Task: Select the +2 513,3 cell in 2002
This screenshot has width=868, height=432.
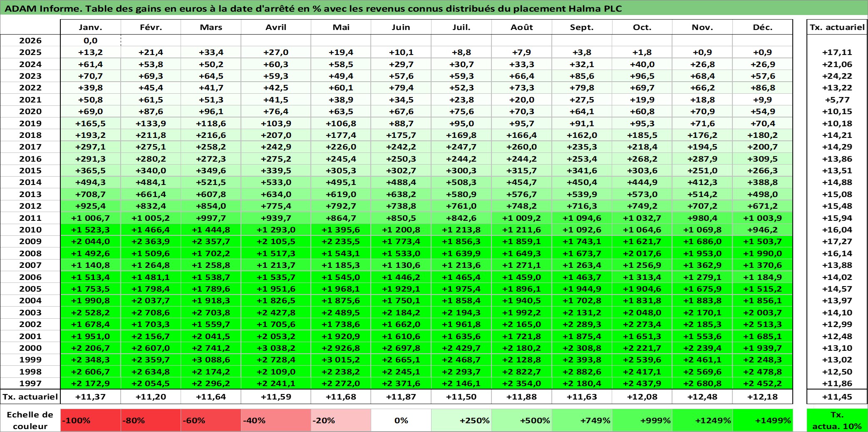Action: [763, 324]
